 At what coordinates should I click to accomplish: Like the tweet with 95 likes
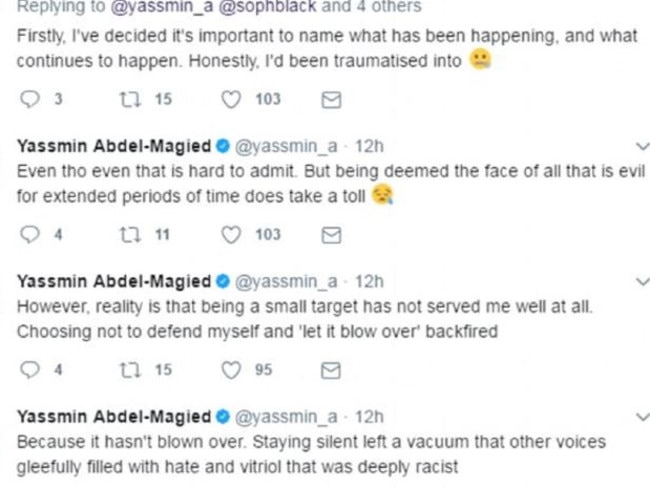coord(231,370)
